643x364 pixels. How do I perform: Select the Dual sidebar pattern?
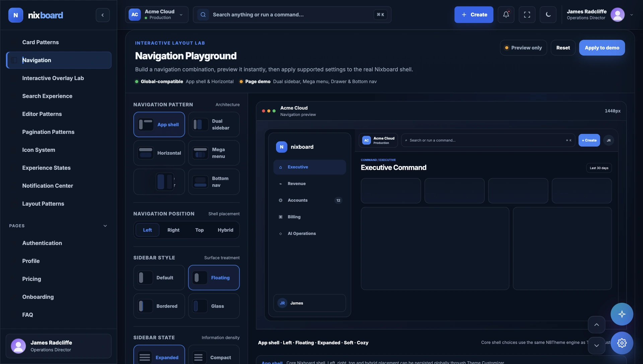(214, 125)
